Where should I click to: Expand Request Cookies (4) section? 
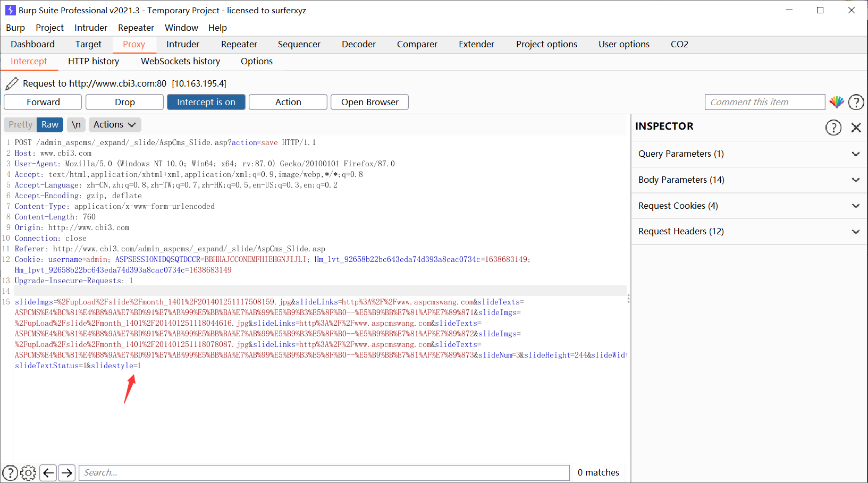point(749,206)
